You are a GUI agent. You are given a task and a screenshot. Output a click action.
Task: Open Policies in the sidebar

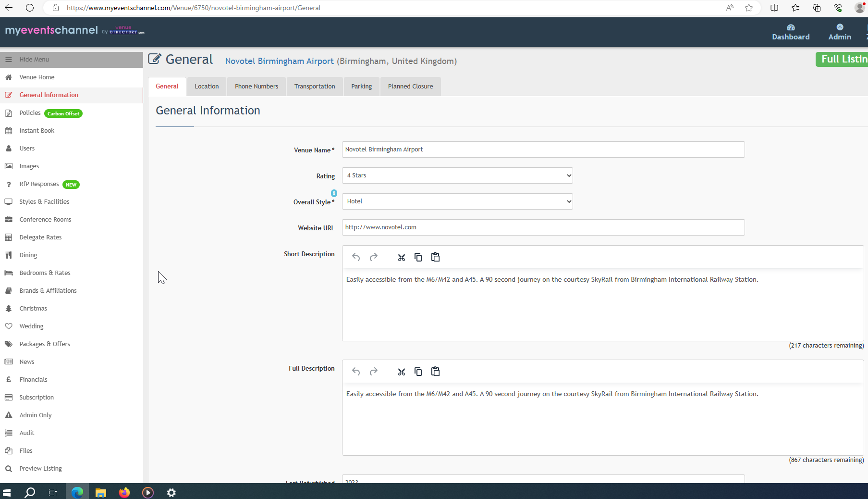click(30, 113)
